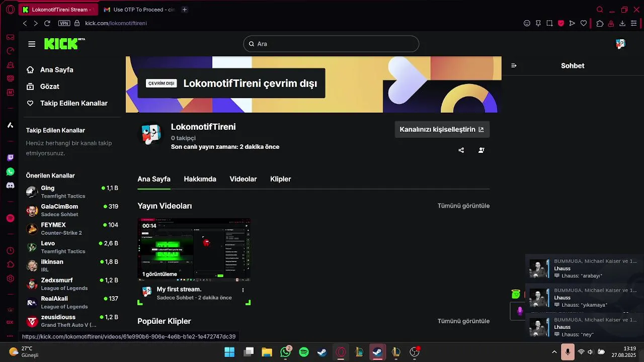Image resolution: width=644 pixels, height=362 pixels.
Task: Toggle the VPN badge in address bar
Action: tap(64, 23)
